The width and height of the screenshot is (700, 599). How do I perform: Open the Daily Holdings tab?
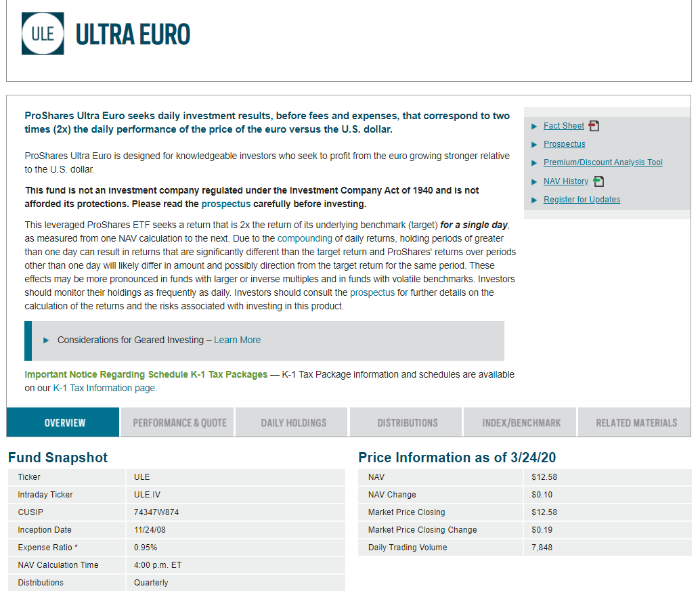coord(292,422)
